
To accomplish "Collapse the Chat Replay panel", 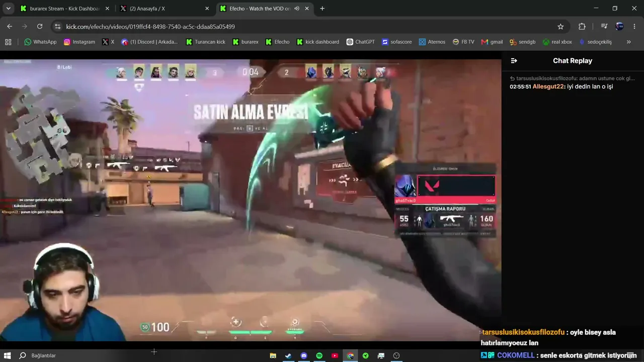I will 514,61.
